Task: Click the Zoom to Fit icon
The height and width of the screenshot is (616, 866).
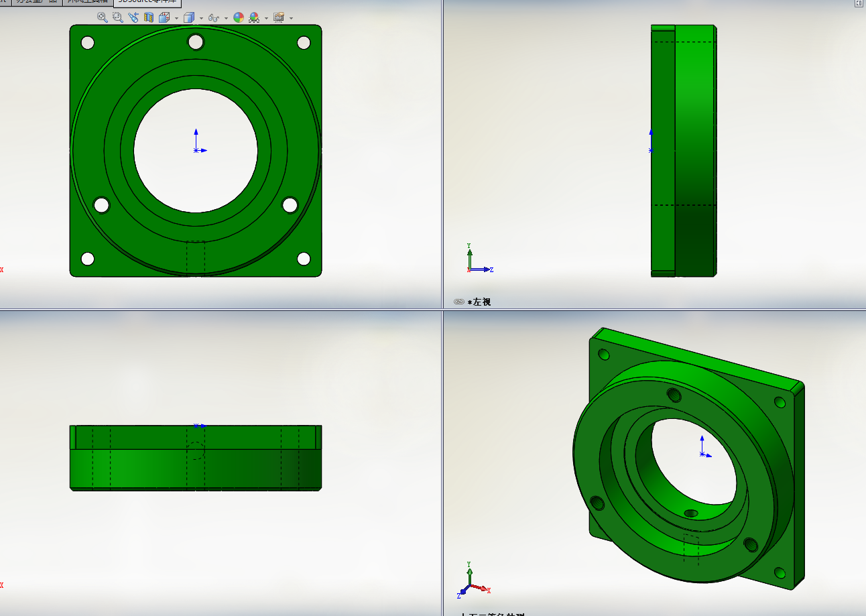Action: pos(103,17)
